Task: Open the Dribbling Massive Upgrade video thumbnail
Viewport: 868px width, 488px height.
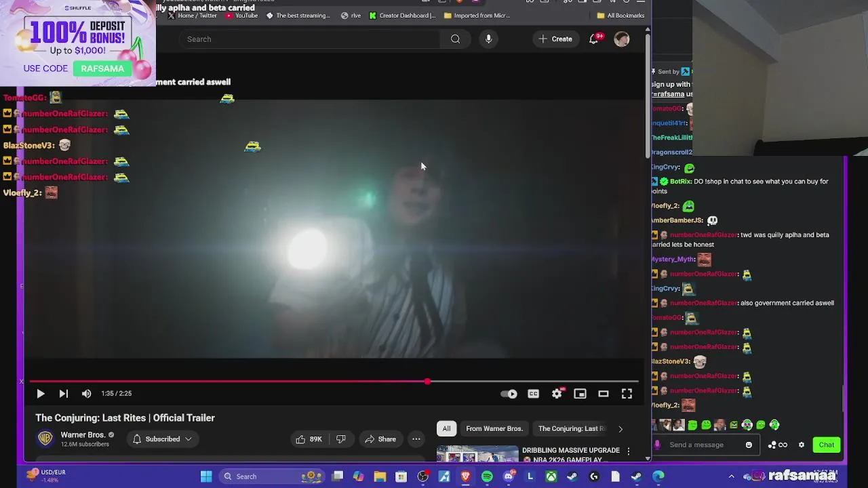Action: pos(477,454)
